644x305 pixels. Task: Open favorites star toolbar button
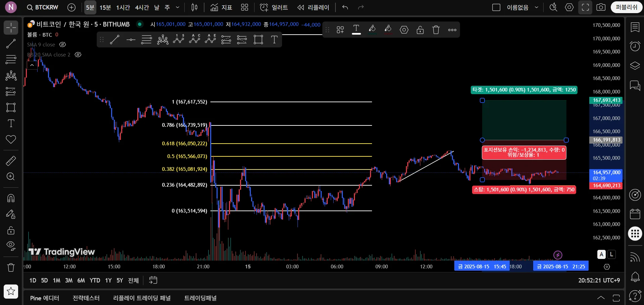[11, 291]
